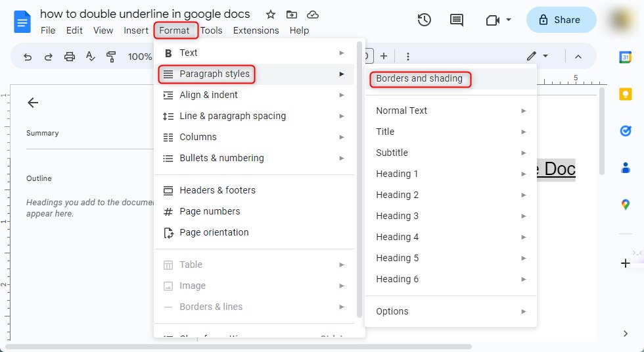Start a video meeting camera icon

pos(492,20)
